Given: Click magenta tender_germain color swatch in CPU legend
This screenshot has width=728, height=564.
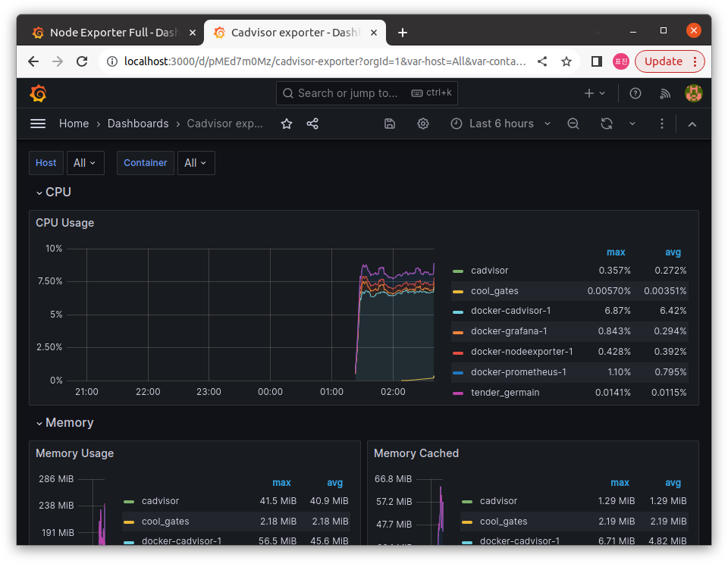Looking at the screenshot, I should [458, 393].
